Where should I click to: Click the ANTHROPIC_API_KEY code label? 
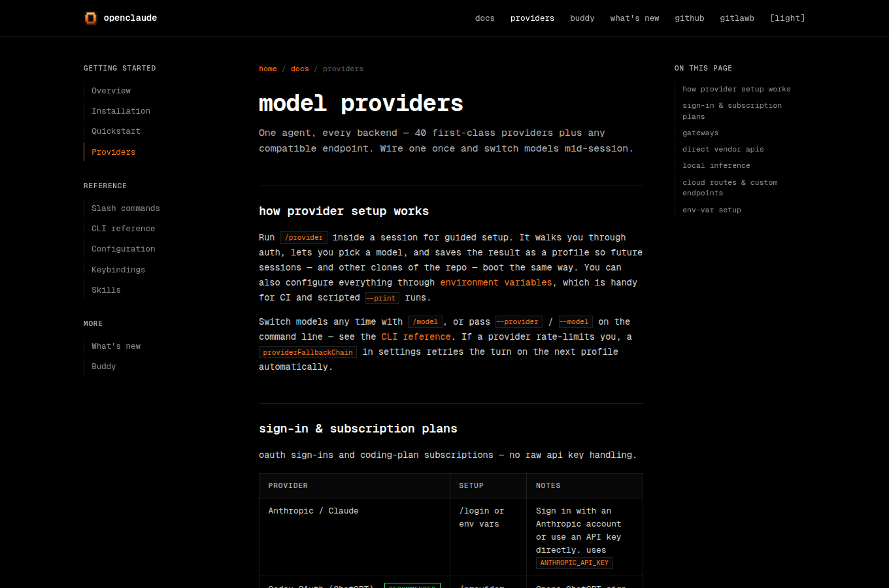tap(575, 563)
